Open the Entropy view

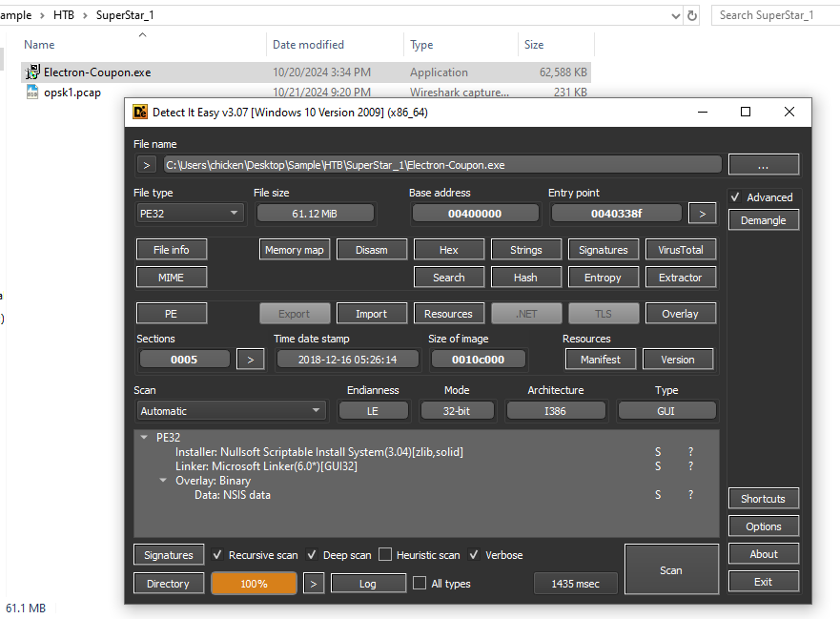click(x=603, y=278)
